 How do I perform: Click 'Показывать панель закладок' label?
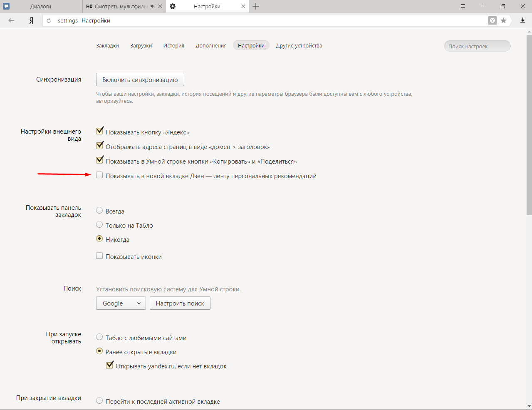tap(53, 211)
